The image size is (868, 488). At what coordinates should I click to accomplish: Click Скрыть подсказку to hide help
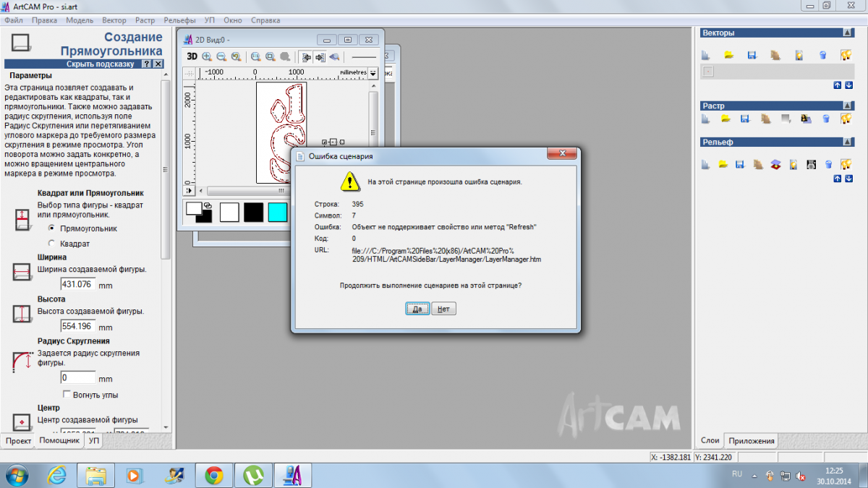coord(101,64)
